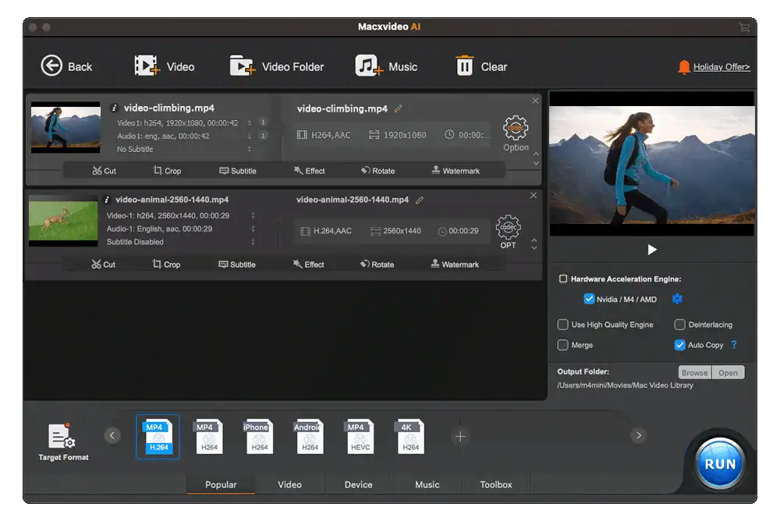Reorder video-climbing.mp4 with up/down arrows

tap(536, 158)
